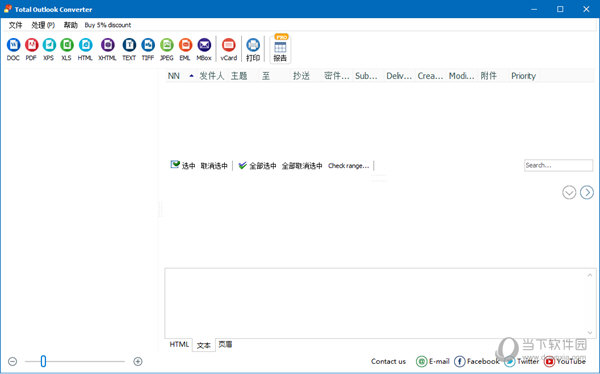Screen dimensions: 600x374
Task: Open the 帮助 menu
Action: coord(70,25)
